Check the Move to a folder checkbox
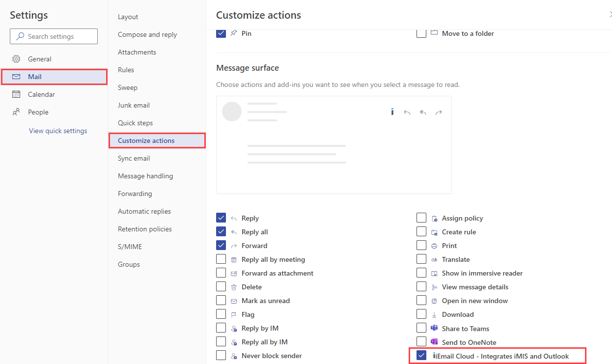 421,33
